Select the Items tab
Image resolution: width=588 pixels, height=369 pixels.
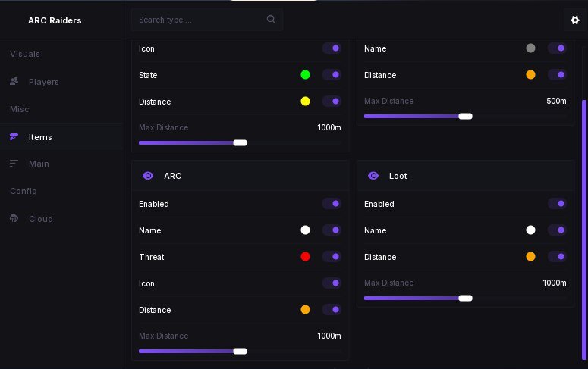click(62, 137)
